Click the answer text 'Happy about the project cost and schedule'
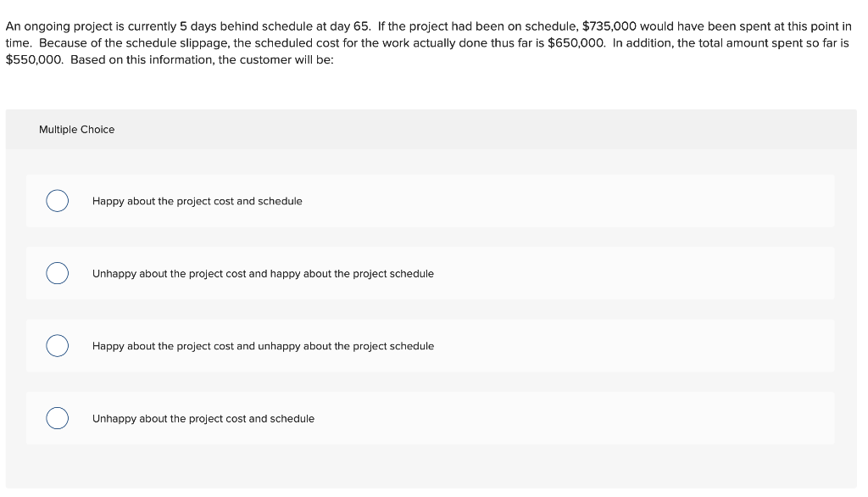This screenshot has width=868, height=497. click(x=197, y=201)
